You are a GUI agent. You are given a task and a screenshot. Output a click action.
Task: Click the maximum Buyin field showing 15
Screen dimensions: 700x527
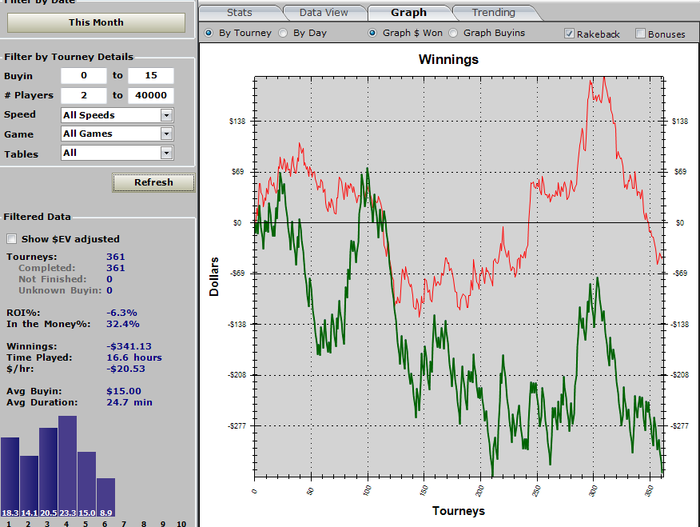(x=151, y=75)
